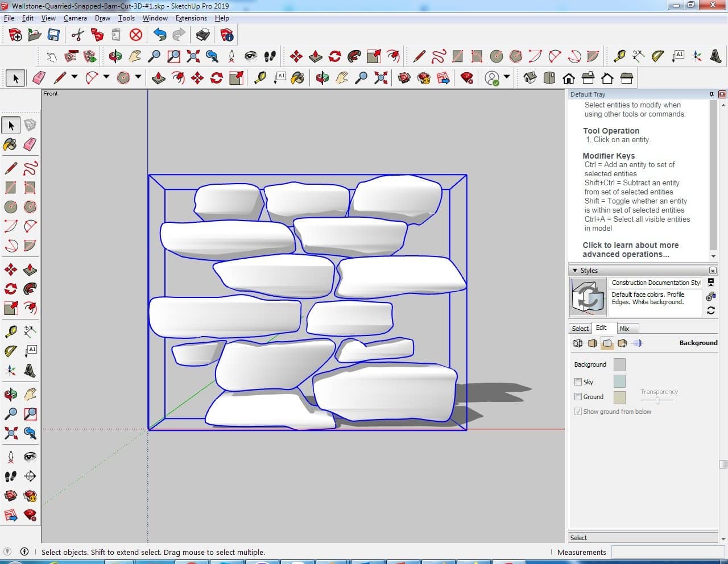Select the Tape Measure tool
The height and width of the screenshot is (564, 728).
coord(10,331)
